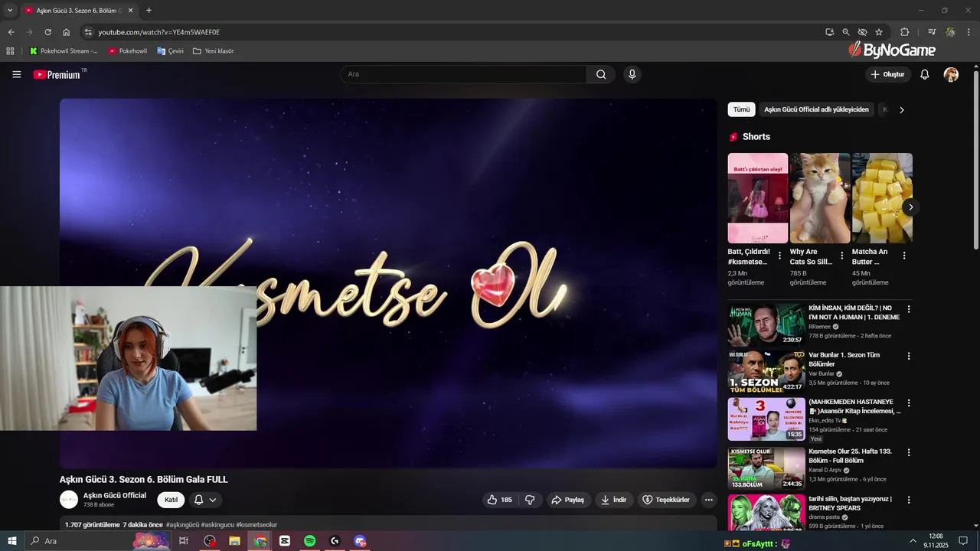Open a new browser tab
This screenshot has height=551, width=980.
click(149, 11)
